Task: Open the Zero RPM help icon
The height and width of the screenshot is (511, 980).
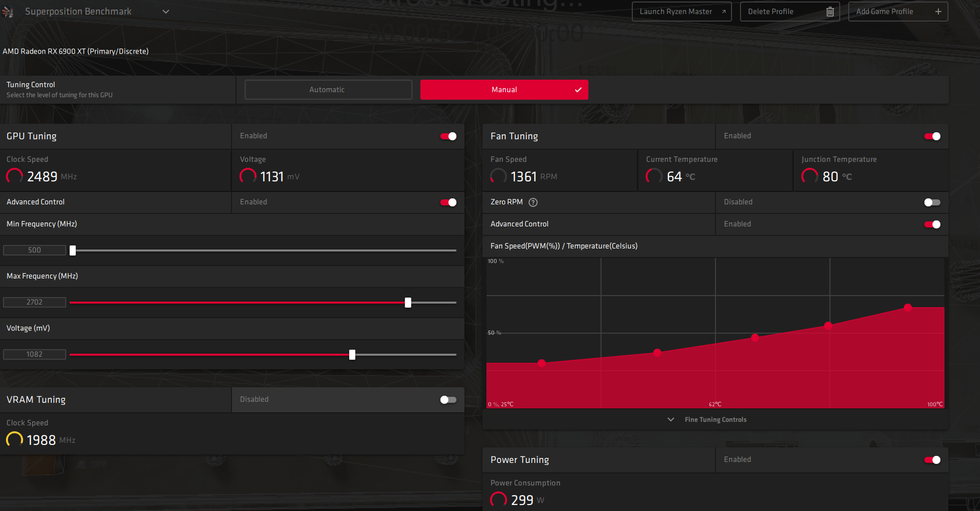Action: click(533, 202)
